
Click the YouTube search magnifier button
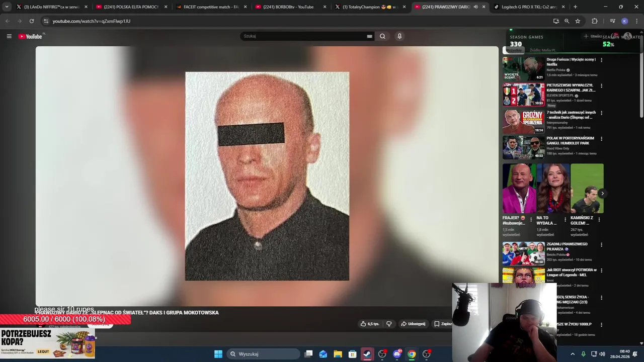(x=382, y=36)
